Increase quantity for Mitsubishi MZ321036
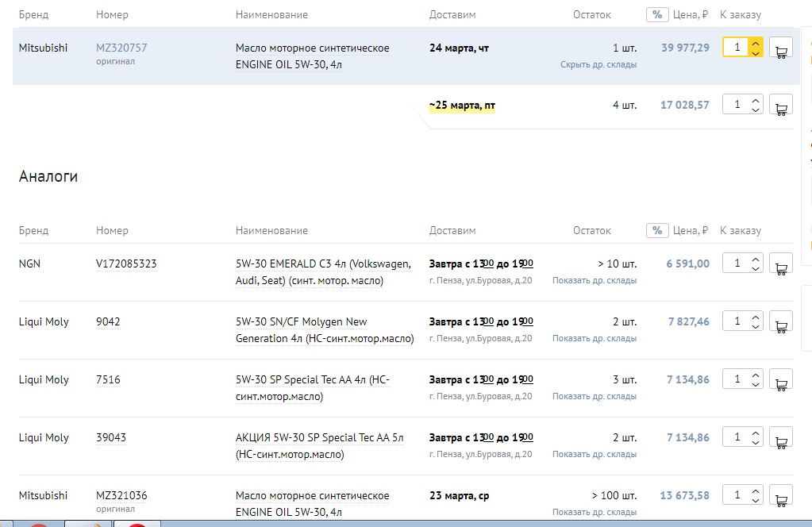Viewport: 812px width, 527px height. [x=756, y=490]
